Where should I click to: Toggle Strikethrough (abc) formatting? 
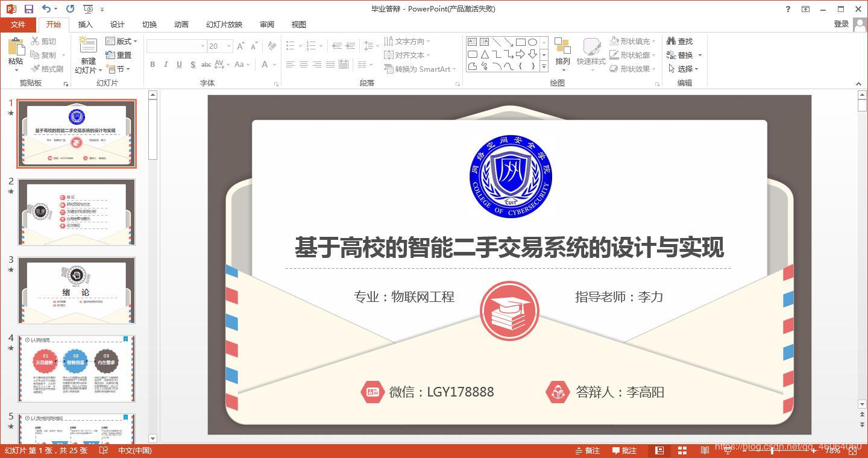coord(206,64)
